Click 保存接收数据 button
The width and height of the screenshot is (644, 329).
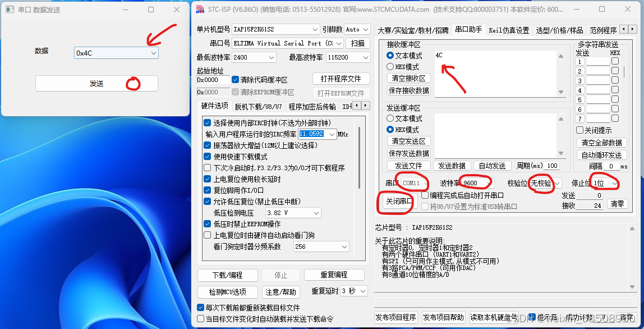pyautogui.click(x=408, y=90)
